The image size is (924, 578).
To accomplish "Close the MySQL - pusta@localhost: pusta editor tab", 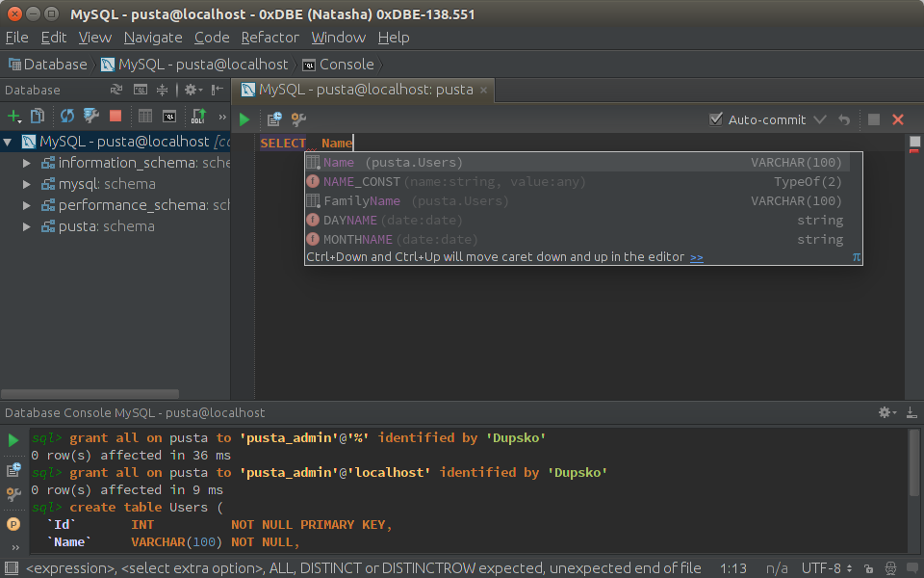I will (484, 90).
